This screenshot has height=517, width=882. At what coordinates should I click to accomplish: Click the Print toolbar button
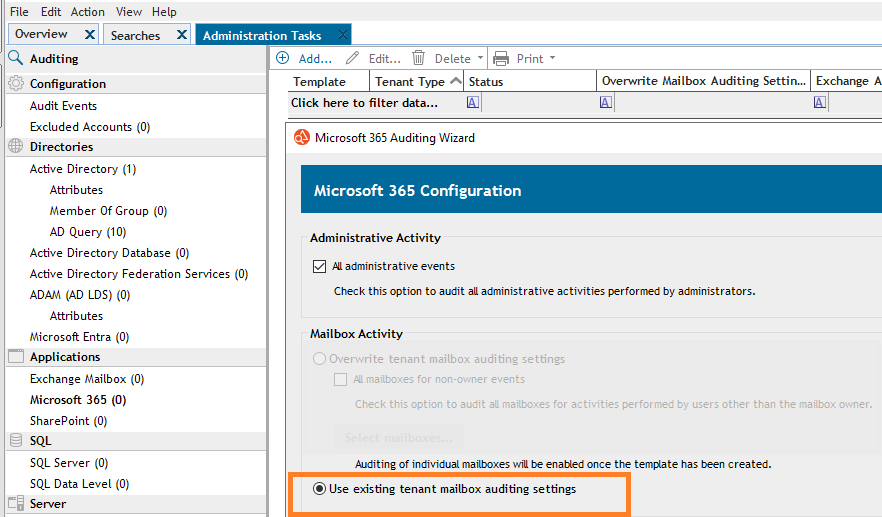[x=518, y=58]
